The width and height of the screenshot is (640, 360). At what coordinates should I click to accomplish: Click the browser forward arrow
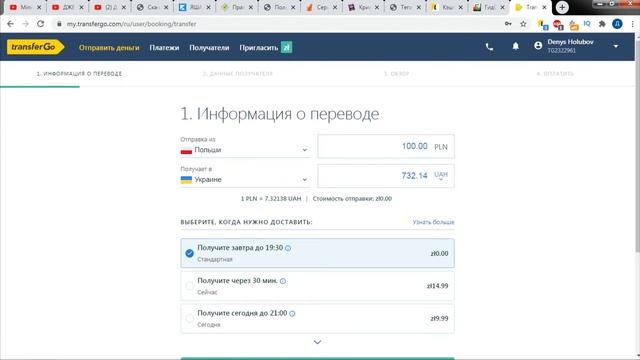25,24
